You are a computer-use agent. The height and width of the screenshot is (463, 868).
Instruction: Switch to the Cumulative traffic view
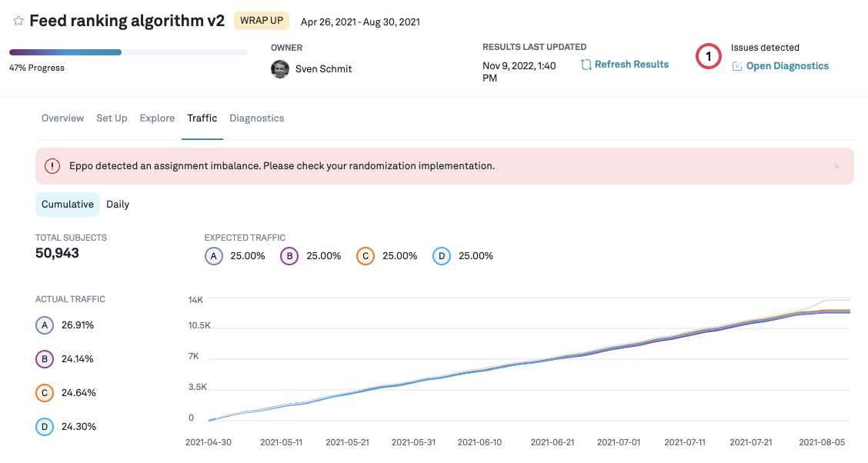68,205
